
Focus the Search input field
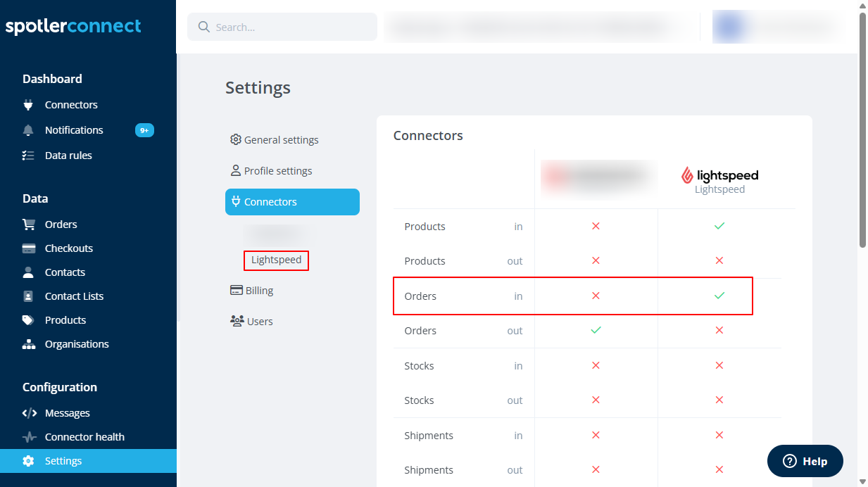(282, 27)
